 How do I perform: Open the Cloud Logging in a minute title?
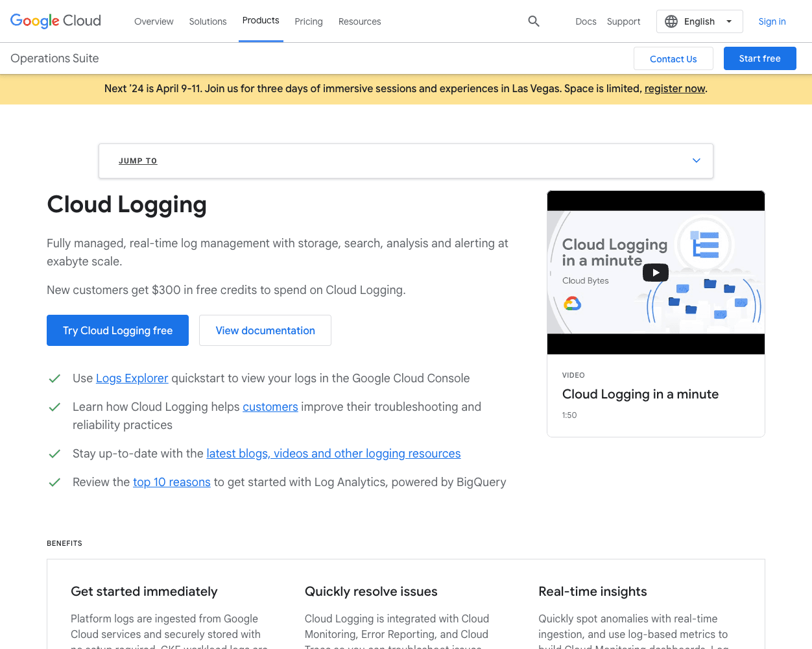640,394
